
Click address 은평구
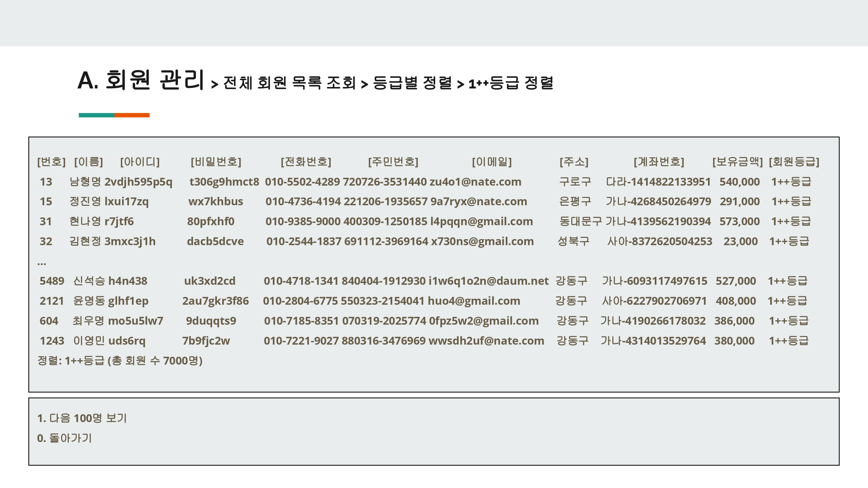pyautogui.click(x=575, y=202)
